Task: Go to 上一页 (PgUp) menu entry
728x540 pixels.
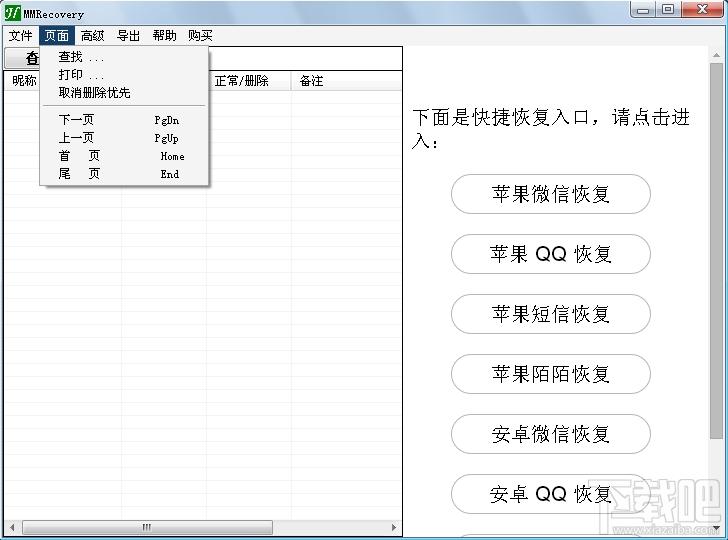Action: [124, 138]
